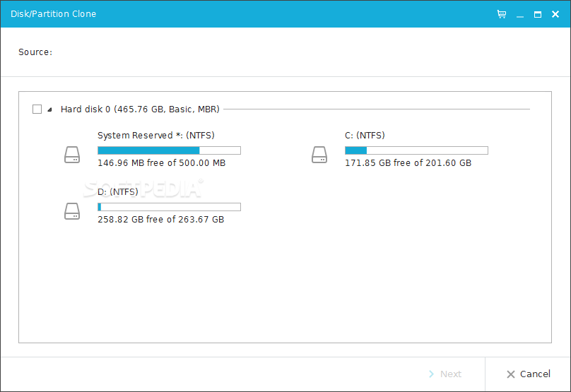Image resolution: width=571 pixels, height=392 pixels.
Task: Click the D: drive usage bar
Action: pos(169,207)
